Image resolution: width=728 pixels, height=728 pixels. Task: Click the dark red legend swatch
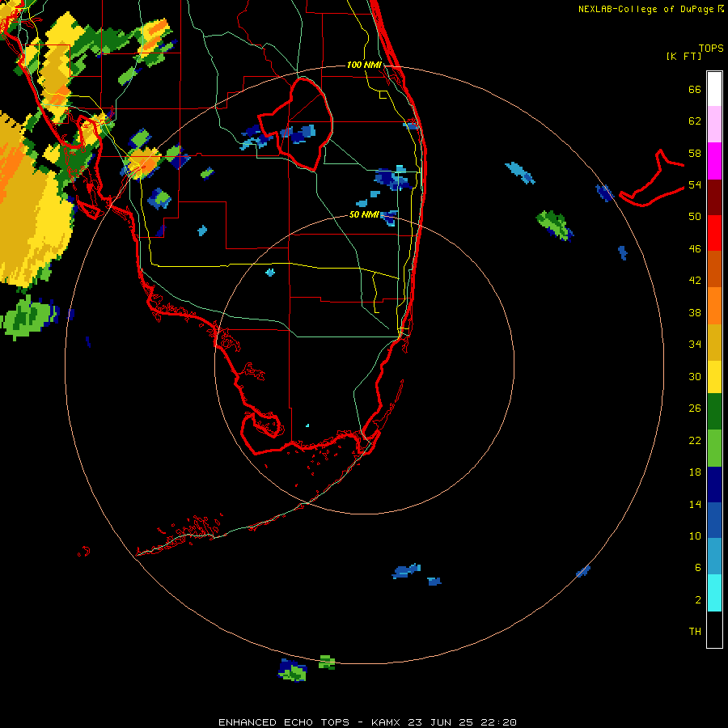click(714, 197)
